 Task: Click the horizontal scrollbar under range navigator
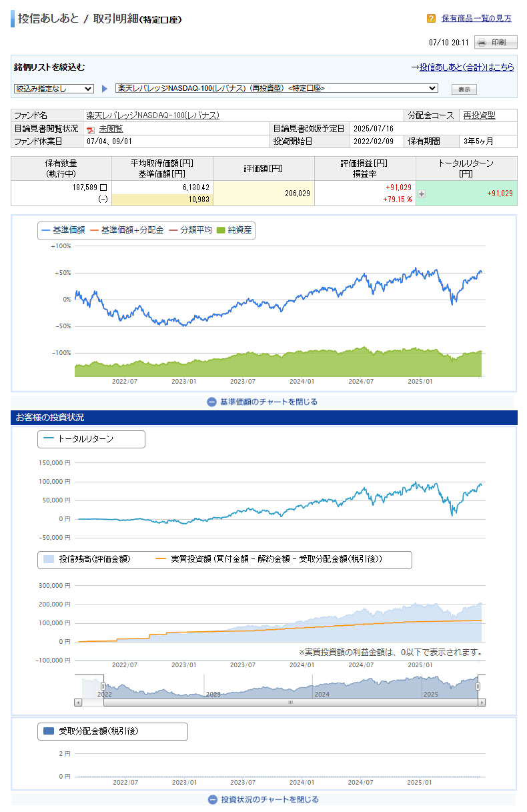290,703
